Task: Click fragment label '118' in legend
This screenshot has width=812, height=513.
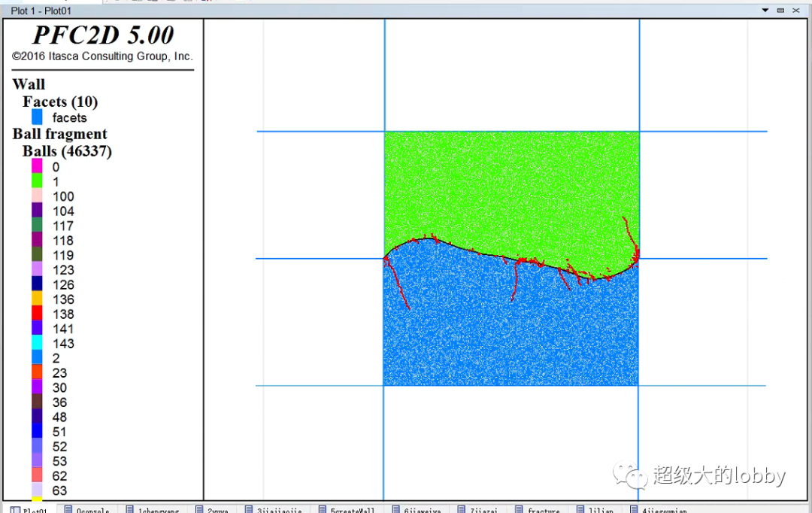Action: (63, 241)
